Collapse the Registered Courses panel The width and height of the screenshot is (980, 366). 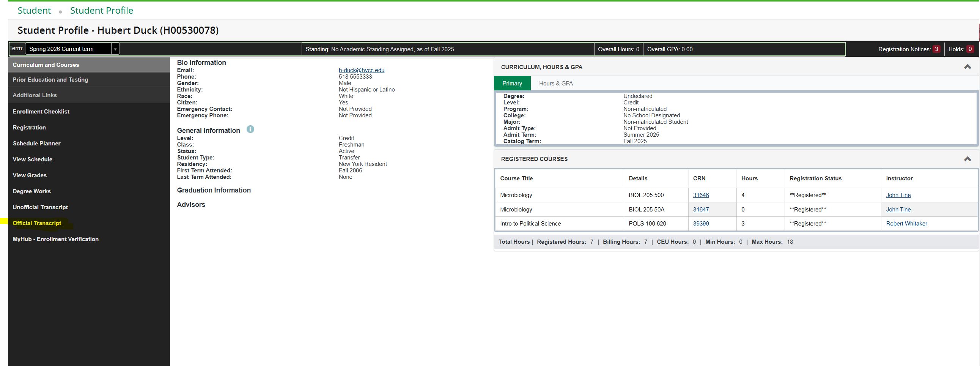pos(967,159)
